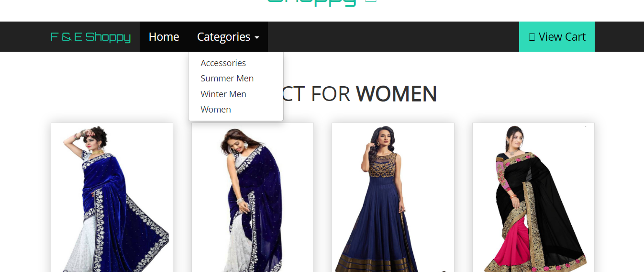
Task: Click the empty dark navbar area
Action: tap(392, 37)
